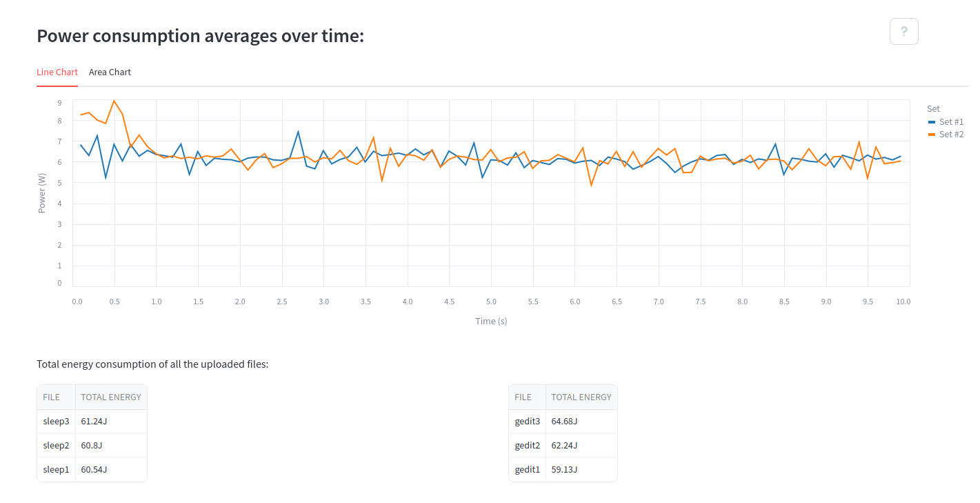
Task: Click the orange Set #2 legend swatch
Action: (932, 135)
